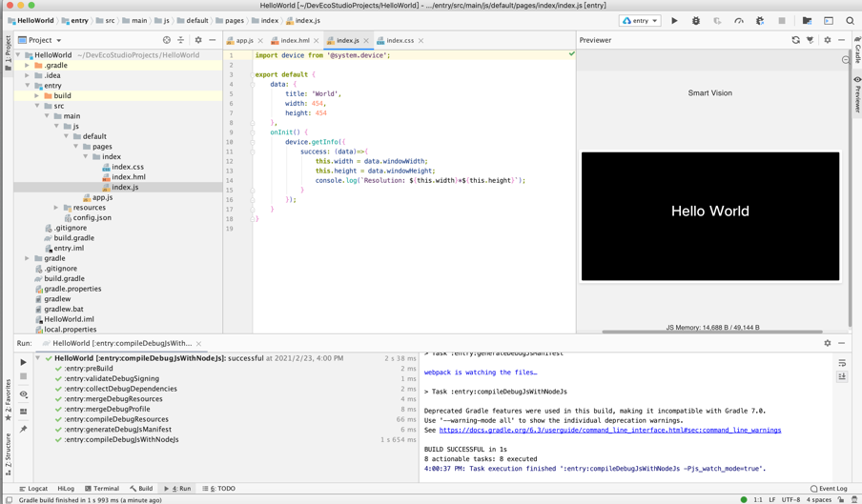
Task: Toggle scroll to end in Run console
Action: (x=842, y=376)
